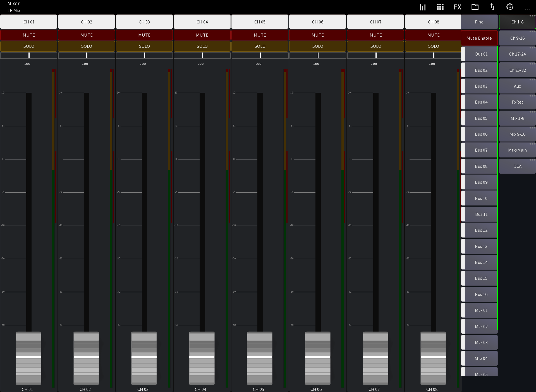The width and height of the screenshot is (536, 392).
Task: Click the CH 08 channel name header
Action: tap(434, 22)
